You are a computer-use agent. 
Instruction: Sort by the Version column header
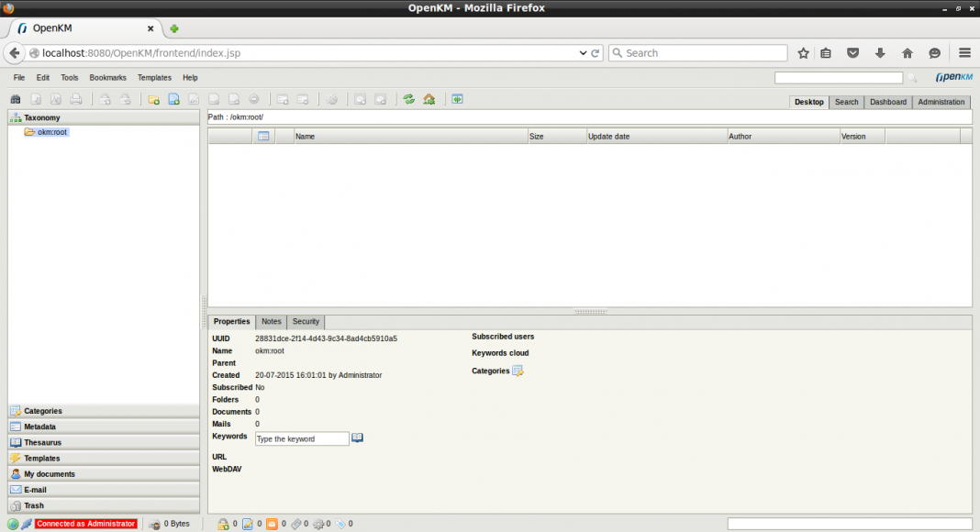tap(862, 136)
